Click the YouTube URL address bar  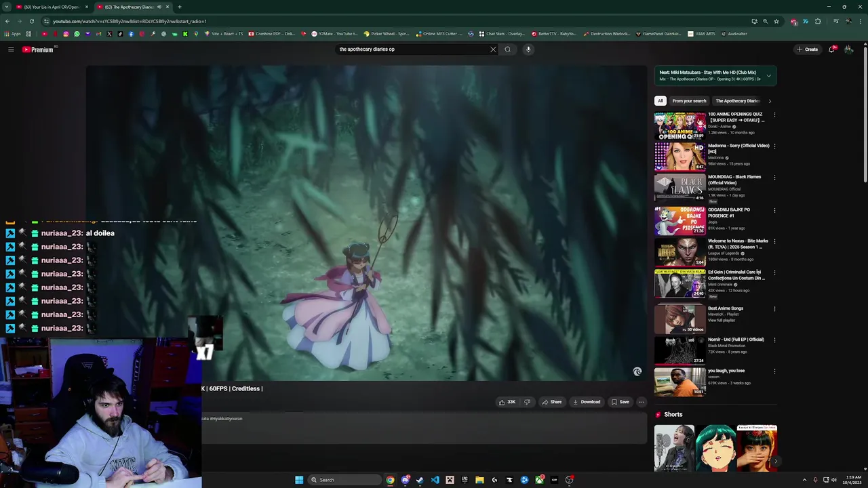pyautogui.click(x=393, y=21)
